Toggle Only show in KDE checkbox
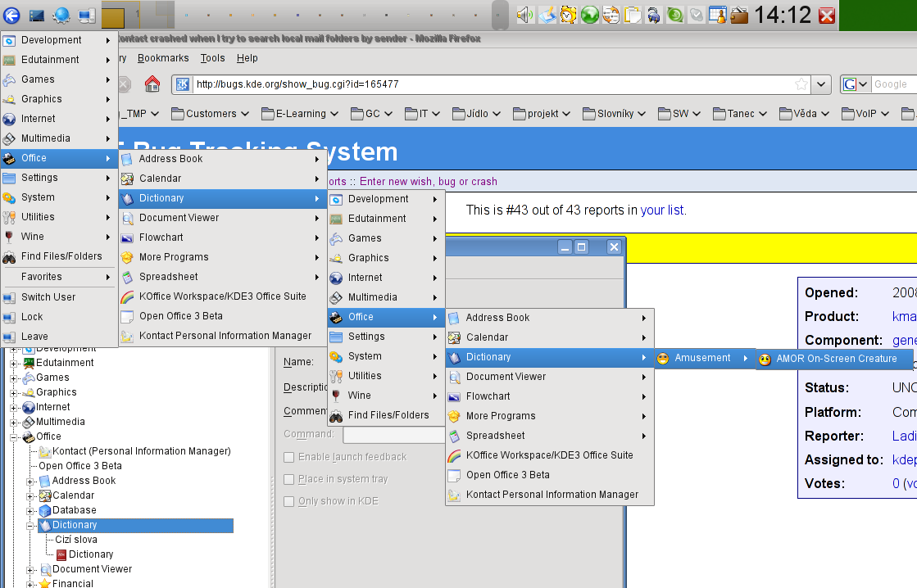Viewport: 917px width, 588px height. (x=289, y=501)
